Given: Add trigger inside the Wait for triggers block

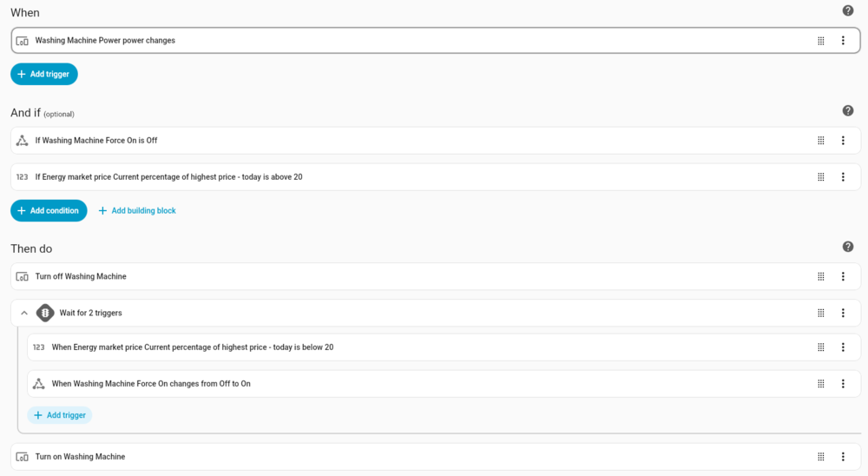Looking at the screenshot, I should (60, 415).
